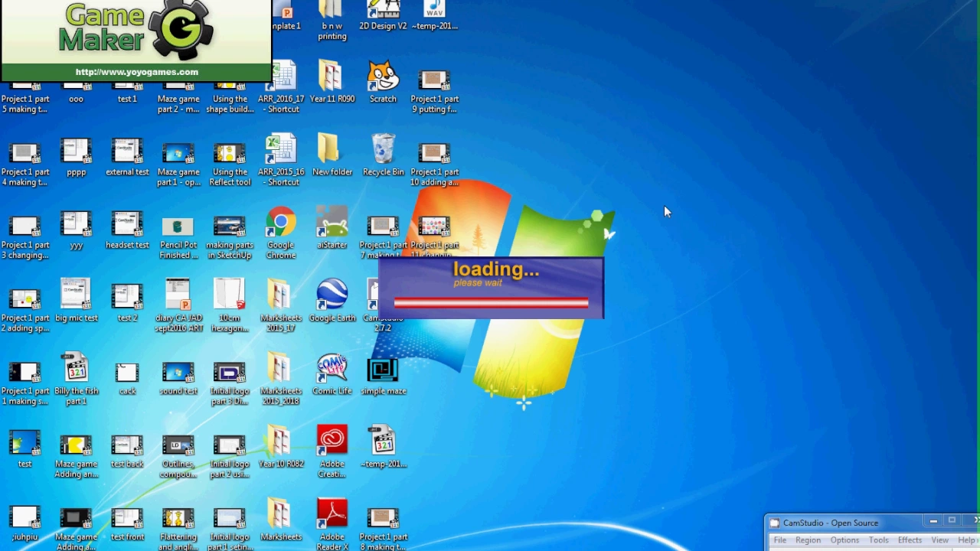Select the Comic Life shortcut

(332, 374)
